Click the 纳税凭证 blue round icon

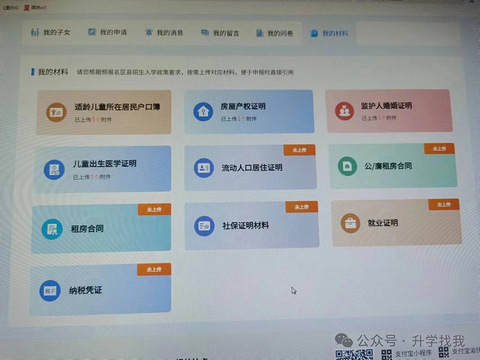[x=50, y=291]
